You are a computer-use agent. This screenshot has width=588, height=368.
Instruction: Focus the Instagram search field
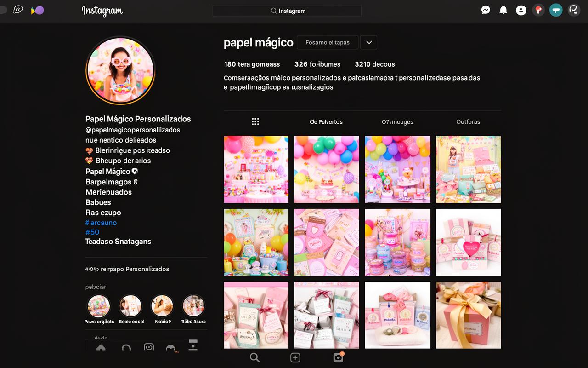tap(287, 11)
